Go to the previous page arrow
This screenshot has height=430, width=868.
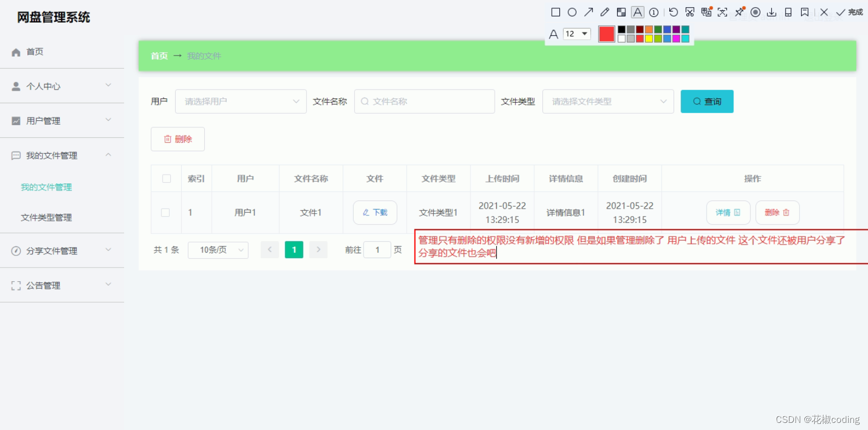[x=270, y=250]
